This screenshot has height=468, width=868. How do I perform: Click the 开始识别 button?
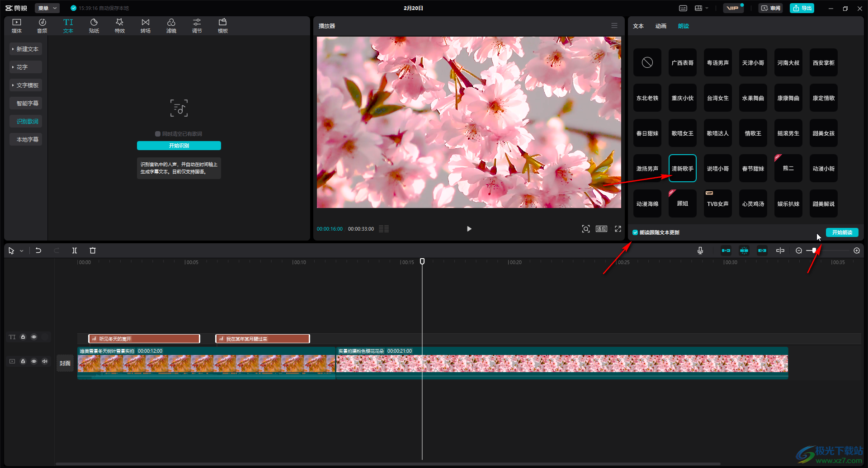[x=179, y=146]
